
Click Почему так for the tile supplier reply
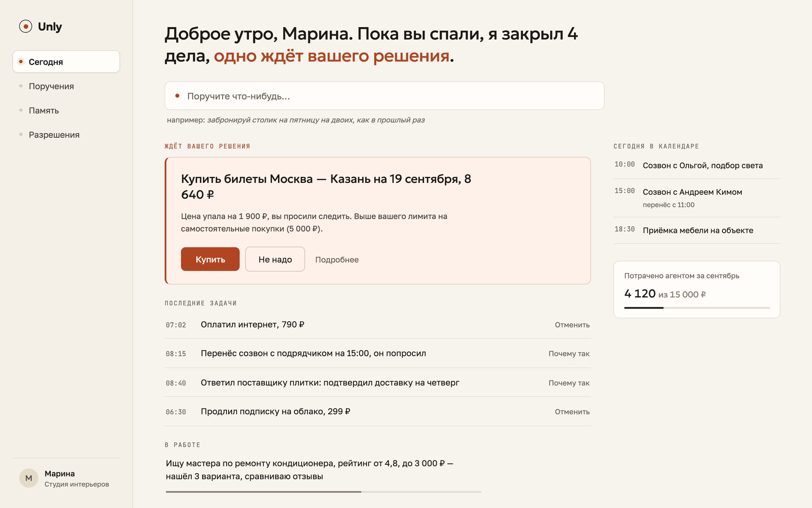point(569,383)
